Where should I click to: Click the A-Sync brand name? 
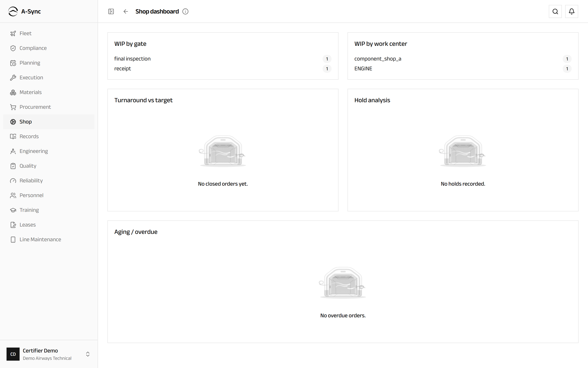coord(31,11)
